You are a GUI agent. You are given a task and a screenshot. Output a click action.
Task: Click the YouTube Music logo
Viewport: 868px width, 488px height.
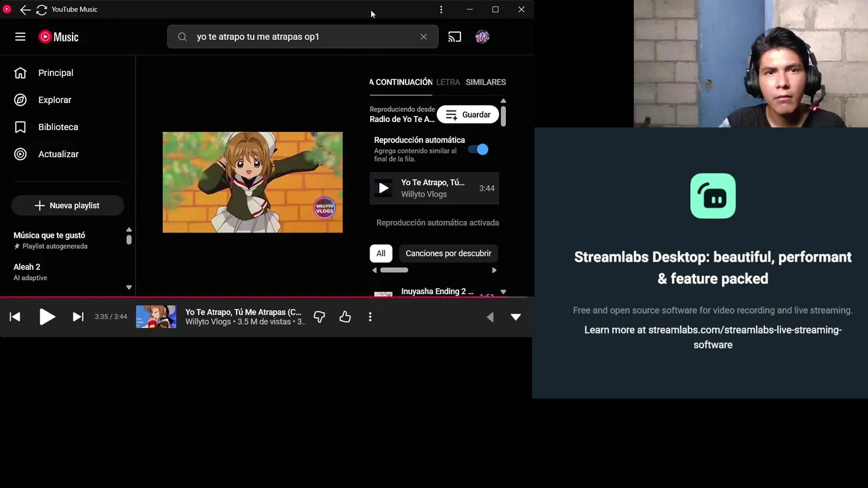[58, 37]
